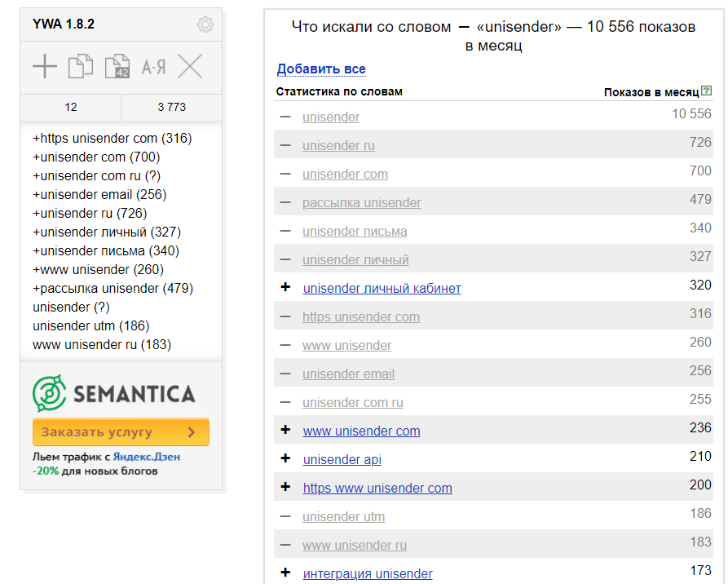Remove 'unisender письма' via minus icon

point(285,231)
